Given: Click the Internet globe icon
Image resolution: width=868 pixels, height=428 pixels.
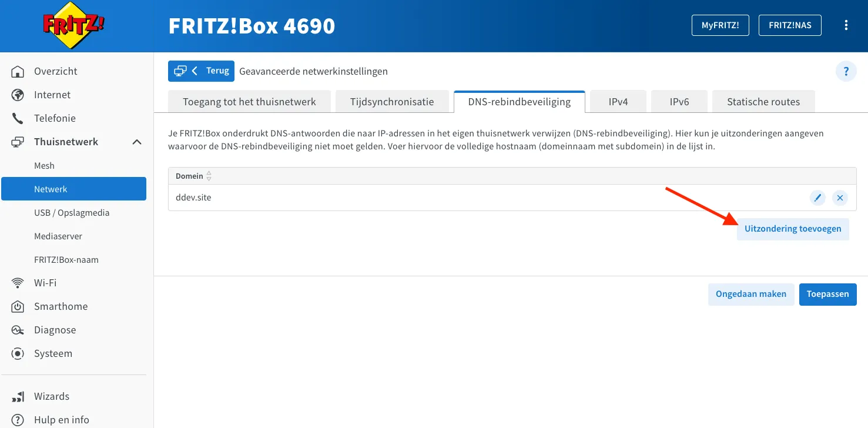Looking at the screenshot, I should point(18,95).
